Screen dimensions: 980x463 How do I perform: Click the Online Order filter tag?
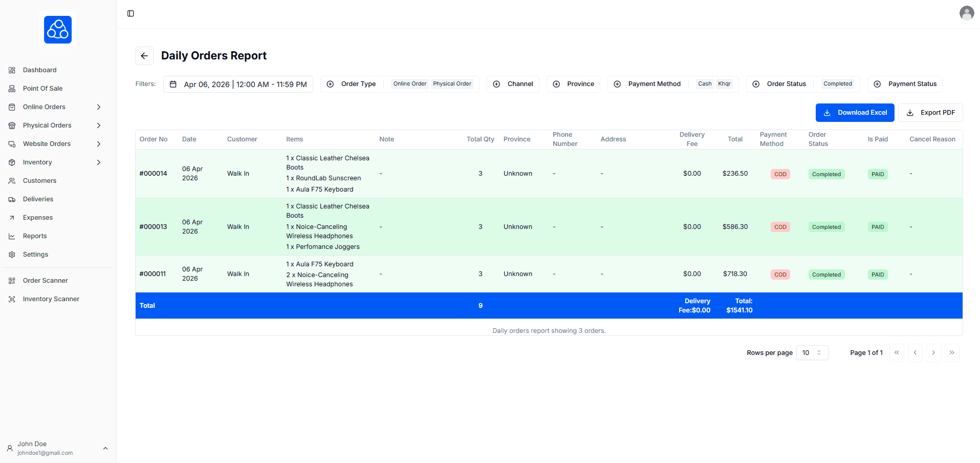tap(410, 84)
